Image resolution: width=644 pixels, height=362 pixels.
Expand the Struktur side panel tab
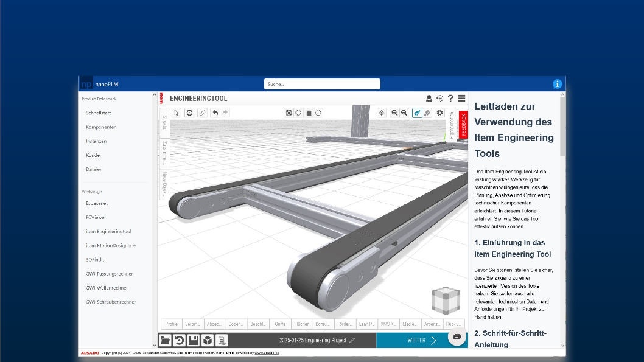click(x=165, y=123)
